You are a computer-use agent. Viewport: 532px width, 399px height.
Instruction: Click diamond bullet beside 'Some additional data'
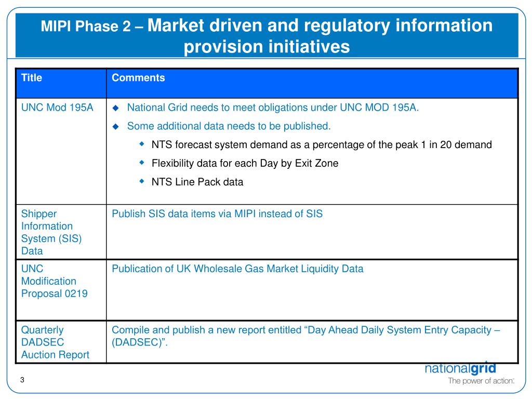(116, 127)
